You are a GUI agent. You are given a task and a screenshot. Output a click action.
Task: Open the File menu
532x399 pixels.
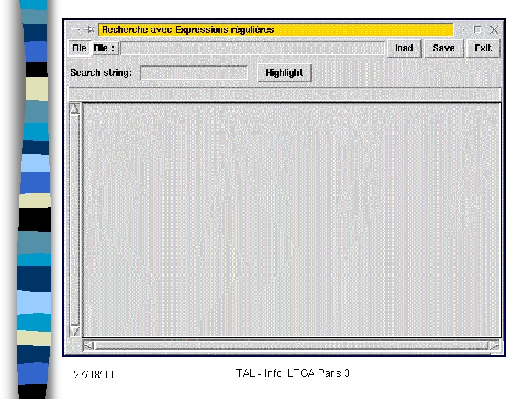click(x=80, y=48)
